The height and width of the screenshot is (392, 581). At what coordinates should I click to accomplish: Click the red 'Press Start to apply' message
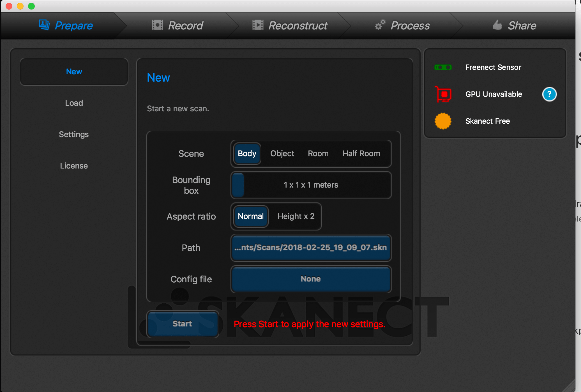310,324
